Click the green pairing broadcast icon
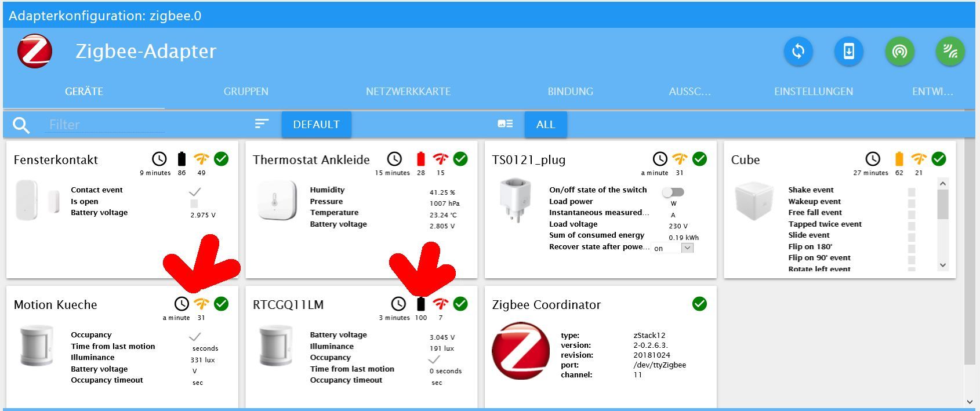980x411 pixels. (x=899, y=52)
